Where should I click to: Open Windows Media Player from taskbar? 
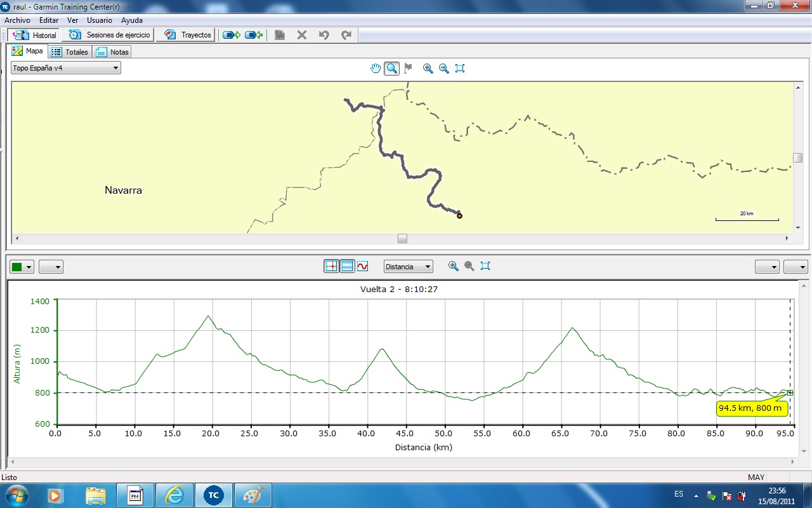(55, 495)
